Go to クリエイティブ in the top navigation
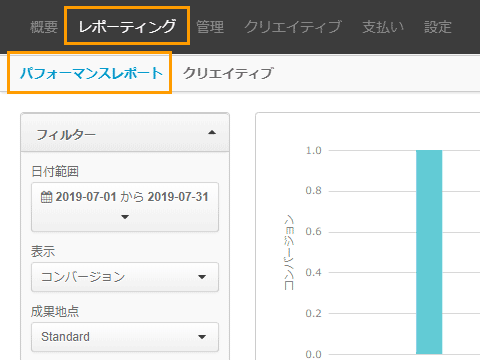480x360 pixels. 293,27
